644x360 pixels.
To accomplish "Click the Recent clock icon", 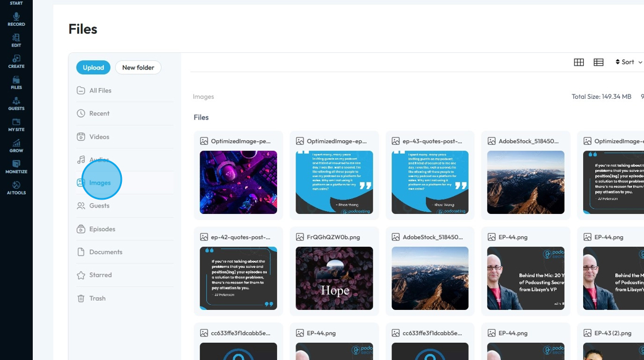I will pos(81,113).
